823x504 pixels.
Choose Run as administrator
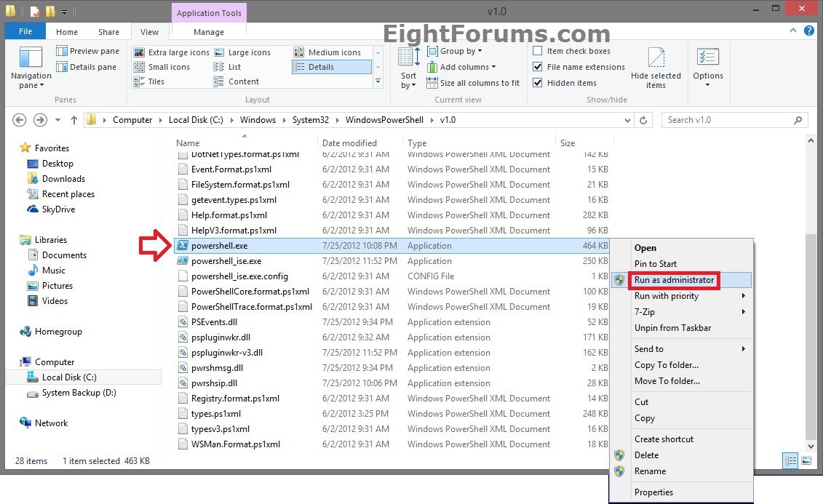click(x=681, y=280)
